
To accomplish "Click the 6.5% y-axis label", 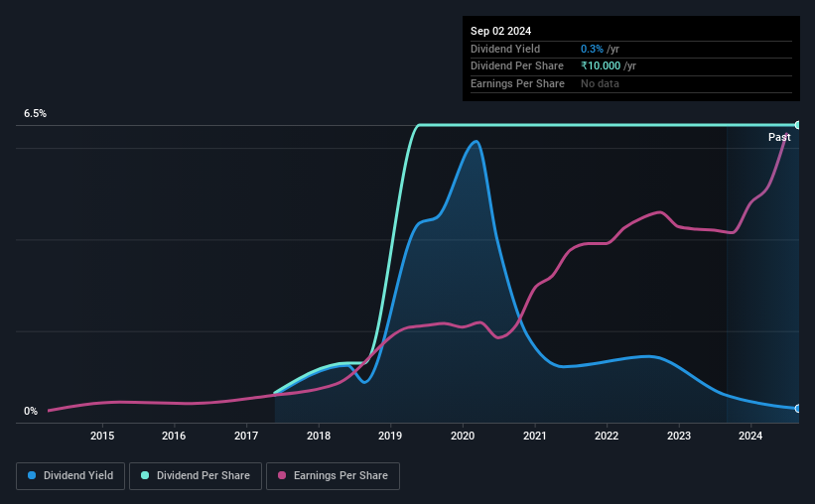I will [x=36, y=113].
